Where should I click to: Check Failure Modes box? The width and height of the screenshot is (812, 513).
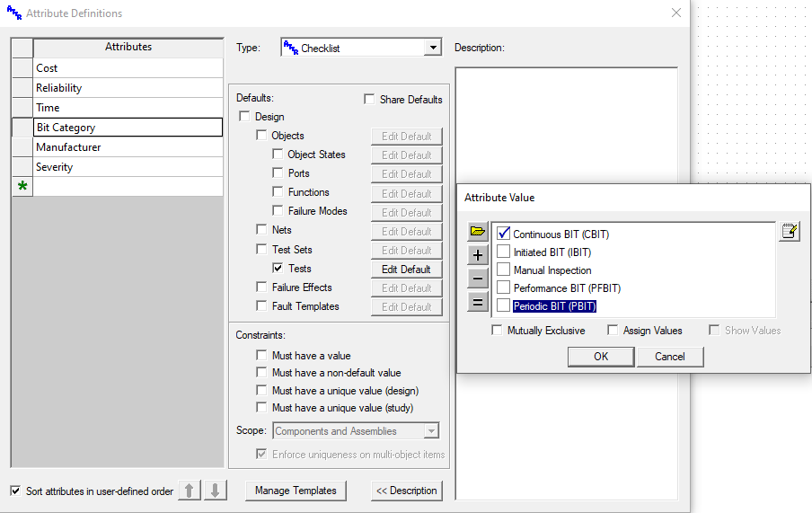coord(278,210)
